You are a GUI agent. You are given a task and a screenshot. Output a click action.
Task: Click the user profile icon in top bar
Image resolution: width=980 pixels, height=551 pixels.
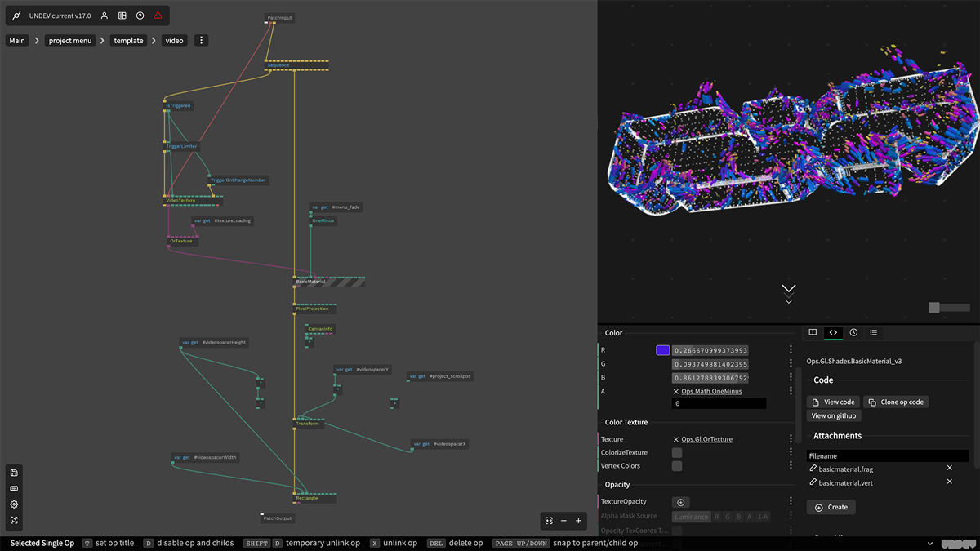pyautogui.click(x=104, y=16)
